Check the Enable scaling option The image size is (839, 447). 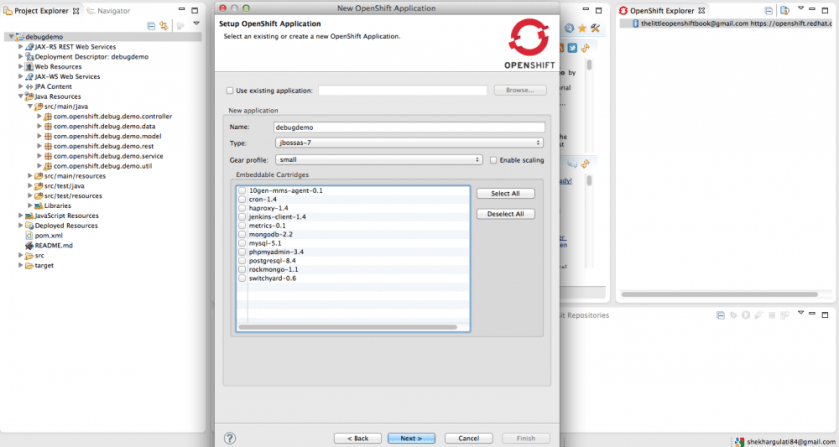[493, 160]
